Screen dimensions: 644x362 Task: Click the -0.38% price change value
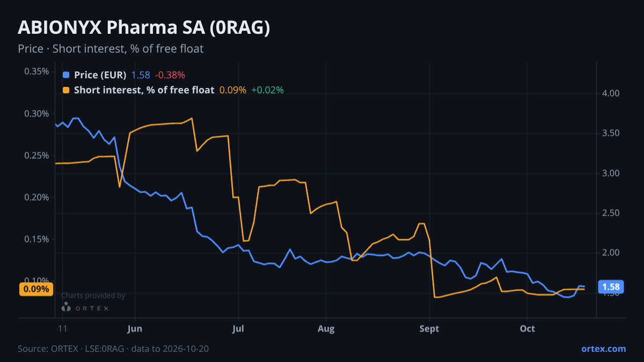click(170, 75)
